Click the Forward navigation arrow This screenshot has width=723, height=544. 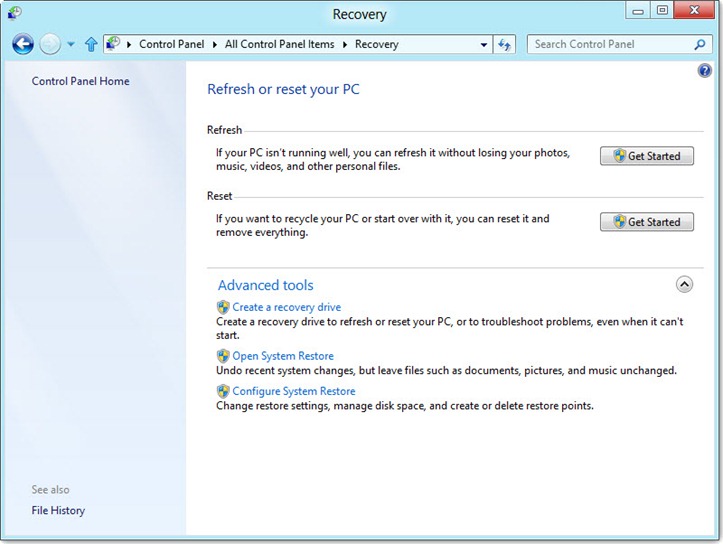(x=50, y=44)
